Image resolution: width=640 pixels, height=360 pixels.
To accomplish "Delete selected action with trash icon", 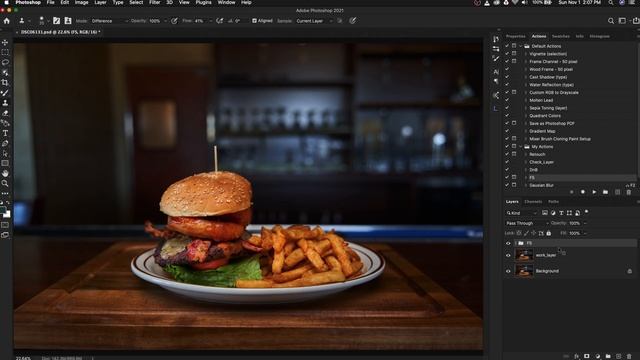I will click(629, 192).
